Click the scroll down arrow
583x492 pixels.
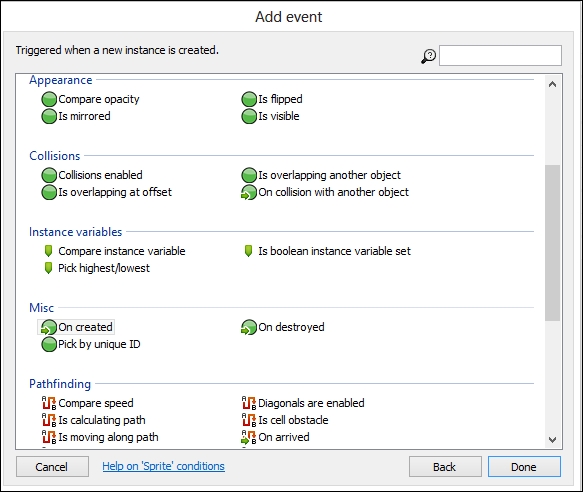553,440
